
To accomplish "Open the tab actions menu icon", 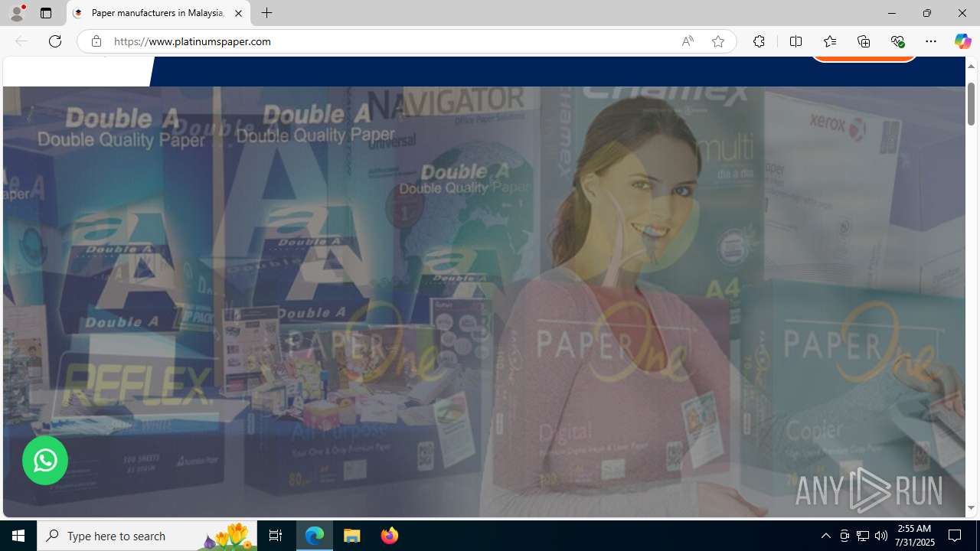I will pyautogui.click(x=46, y=13).
